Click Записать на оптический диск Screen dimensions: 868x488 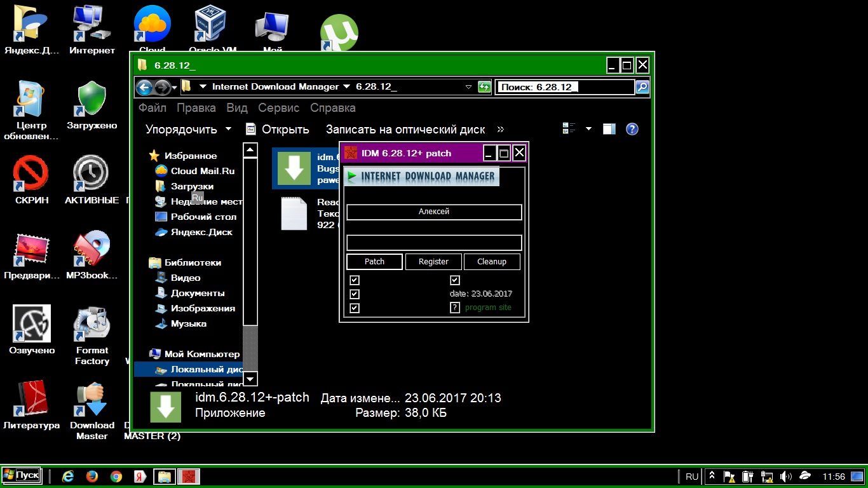coord(405,130)
